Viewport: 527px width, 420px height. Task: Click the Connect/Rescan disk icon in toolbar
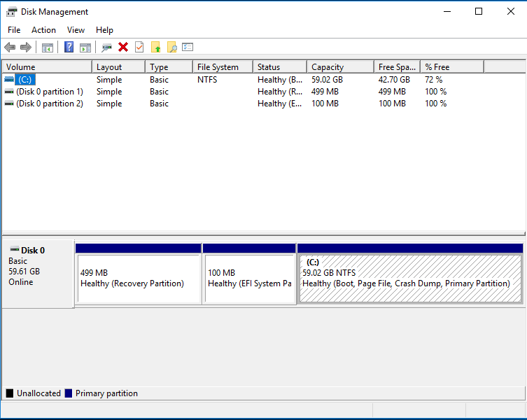click(x=106, y=48)
